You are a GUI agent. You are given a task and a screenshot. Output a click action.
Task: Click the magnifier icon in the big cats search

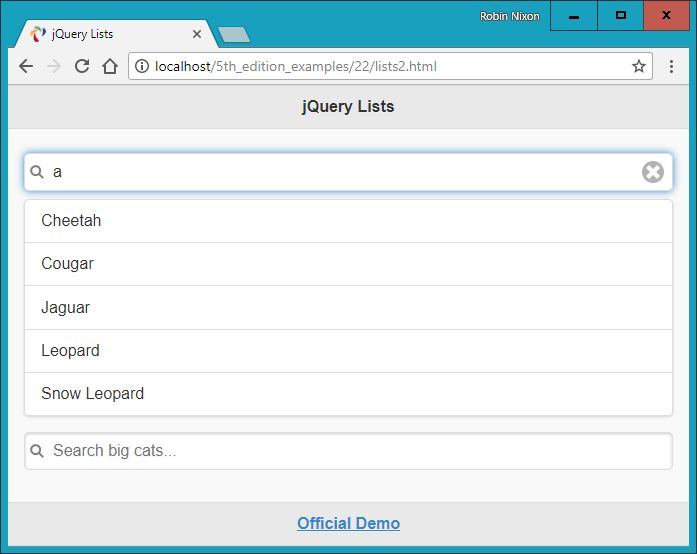[37, 451]
